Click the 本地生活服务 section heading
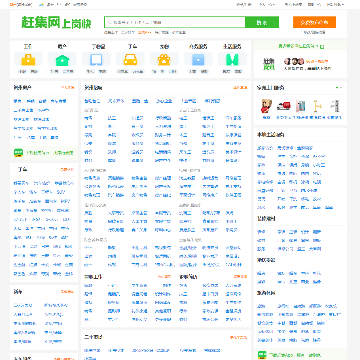The height and width of the screenshot is (360, 360). [271, 135]
